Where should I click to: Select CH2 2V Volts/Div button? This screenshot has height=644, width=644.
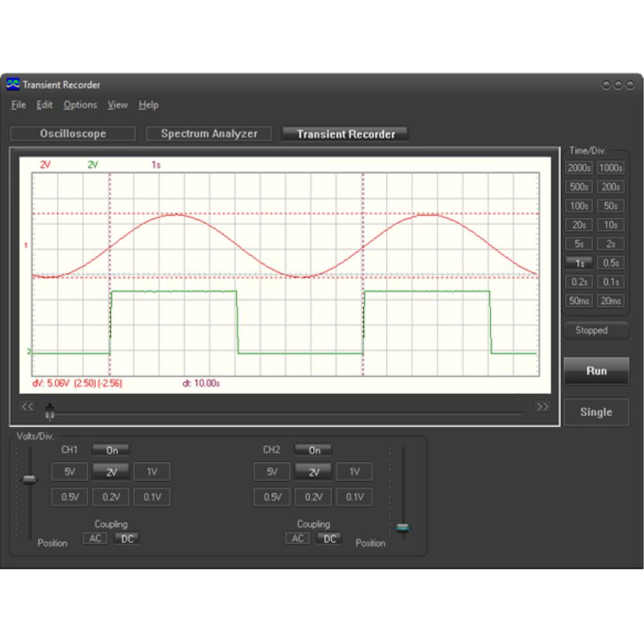314,472
